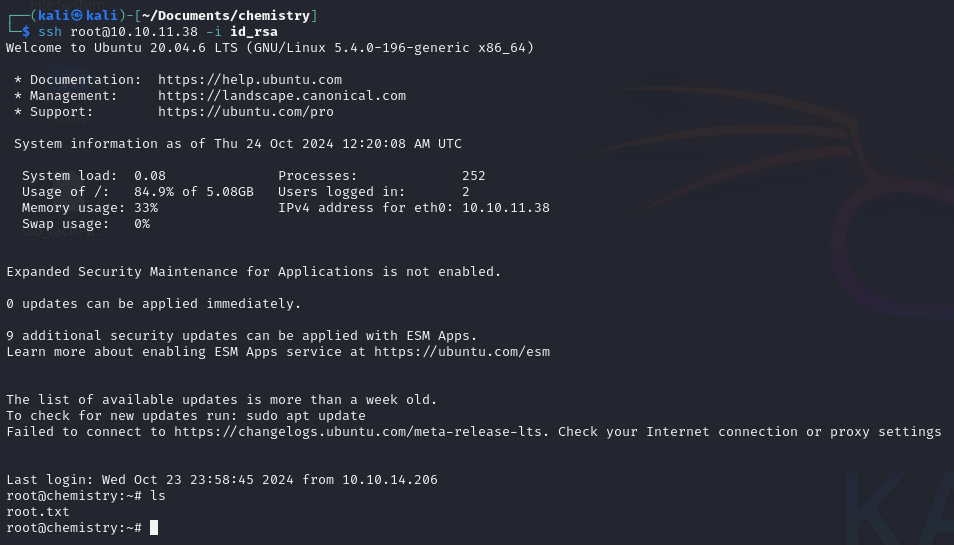
Task: Click the ls command after root prompt
Action: (158, 496)
